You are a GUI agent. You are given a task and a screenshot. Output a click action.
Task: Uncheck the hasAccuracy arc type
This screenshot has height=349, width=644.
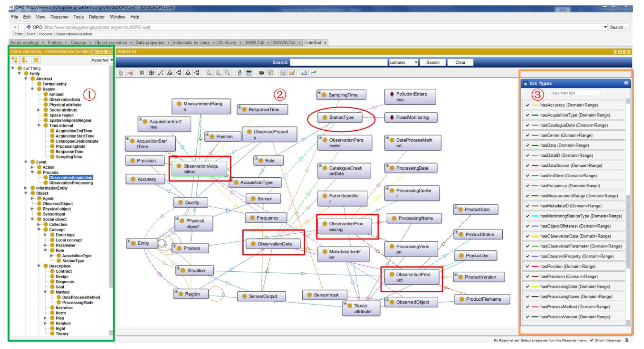(x=527, y=105)
